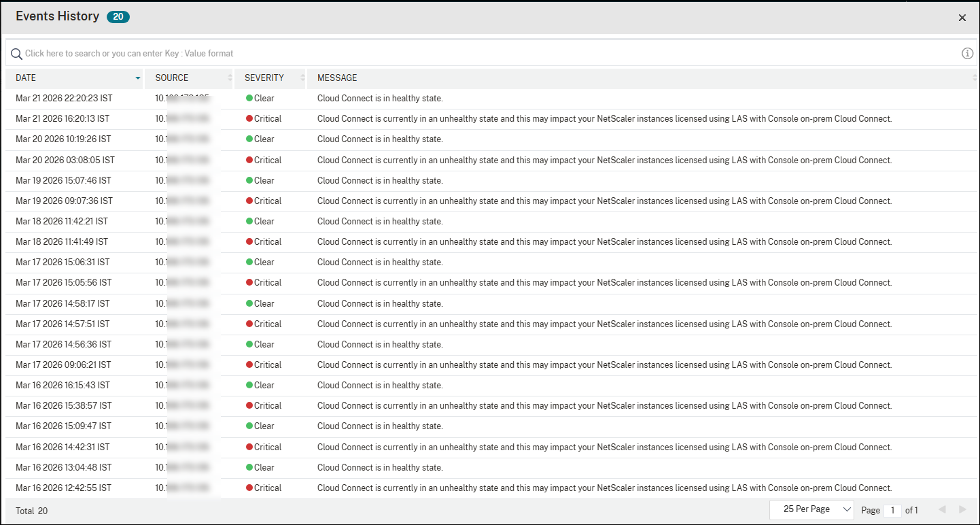Viewport: 980px width, 525px height.
Task: Click the DATE column sort arrow
Action: (x=136, y=78)
